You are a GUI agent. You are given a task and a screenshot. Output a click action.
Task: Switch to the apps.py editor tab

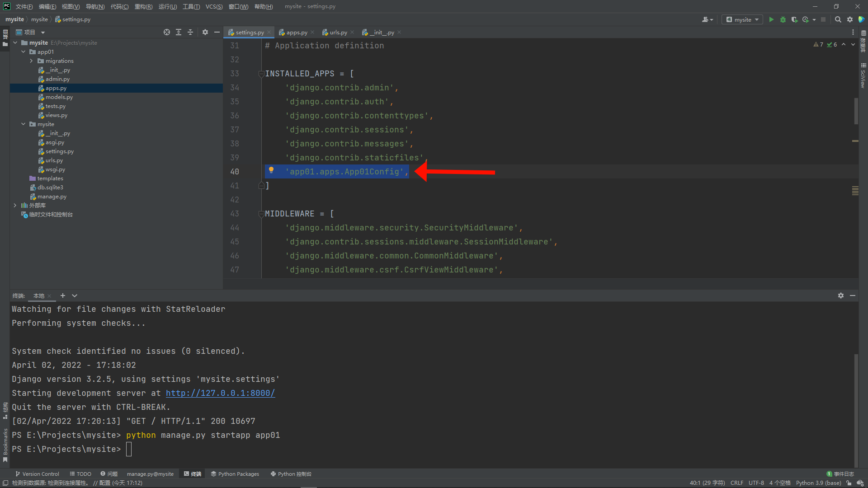point(297,33)
